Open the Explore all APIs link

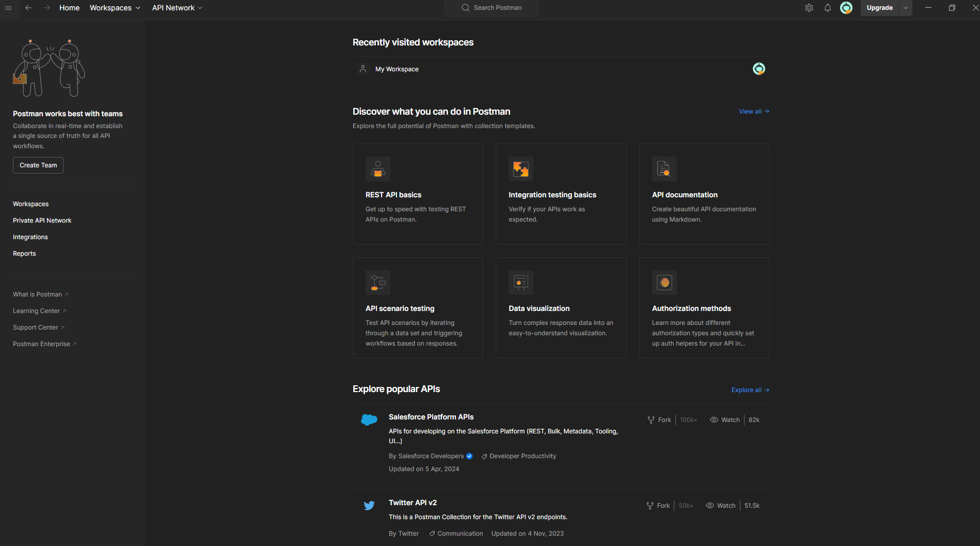pyautogui.click(x=750, y=390)
